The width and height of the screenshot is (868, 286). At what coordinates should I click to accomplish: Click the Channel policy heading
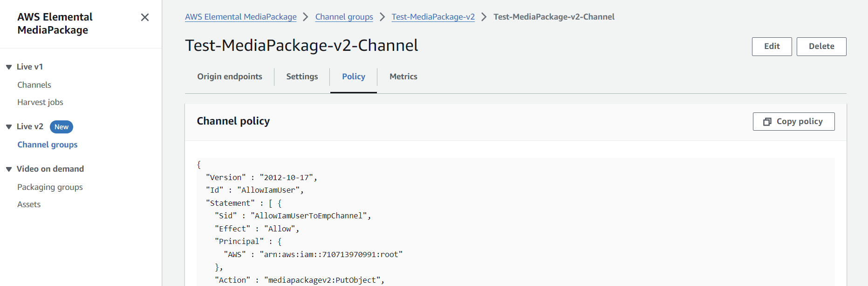tap(233, 121)
